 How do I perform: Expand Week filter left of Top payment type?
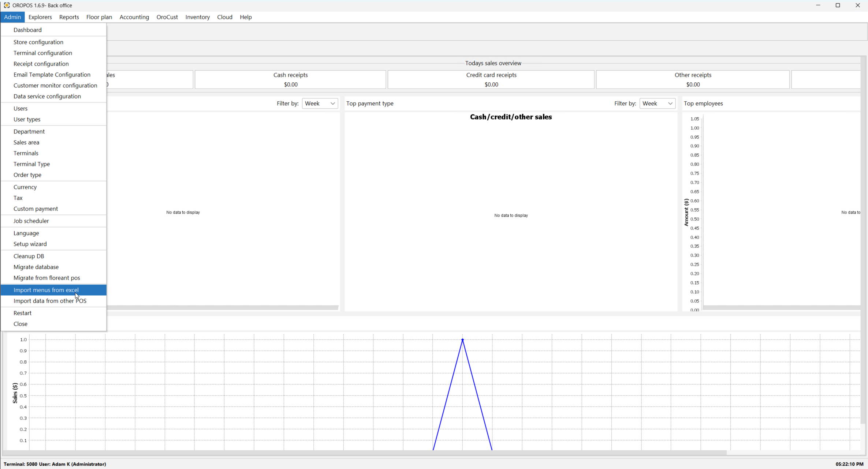click(320, 104)
